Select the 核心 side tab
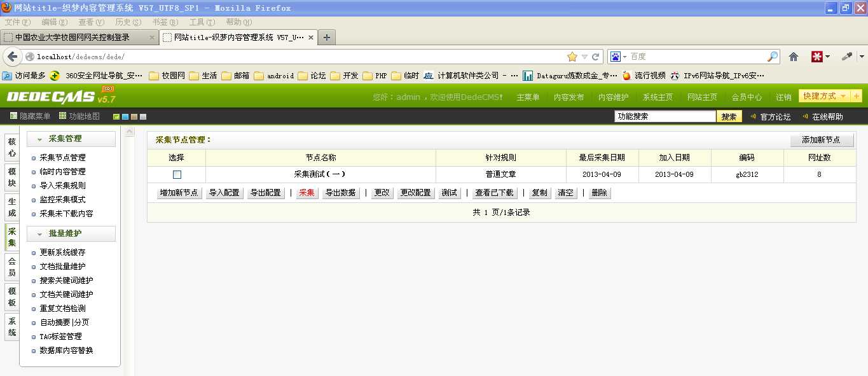The width and height of the screenshot is (868, 376). pos(12,148)
